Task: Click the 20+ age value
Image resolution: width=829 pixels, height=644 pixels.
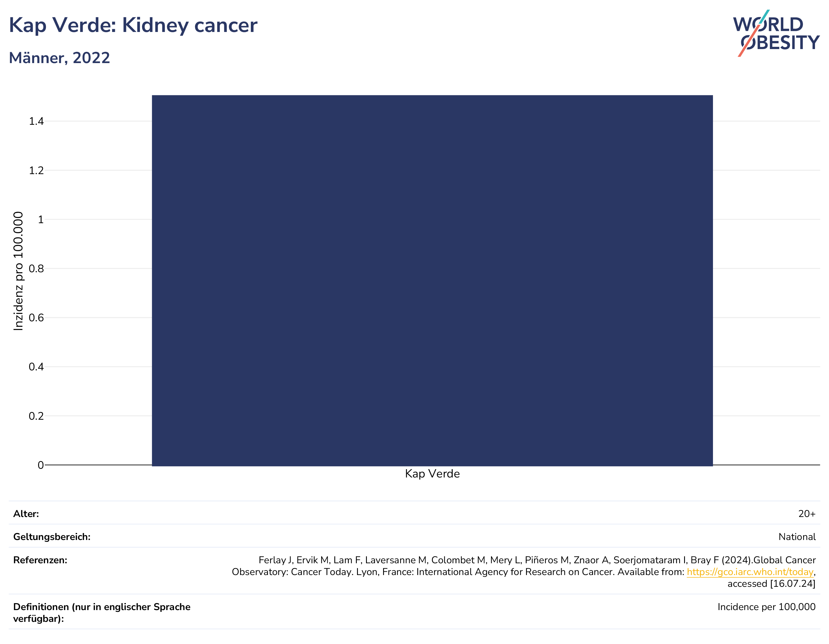Action: [x=807, y=514]
